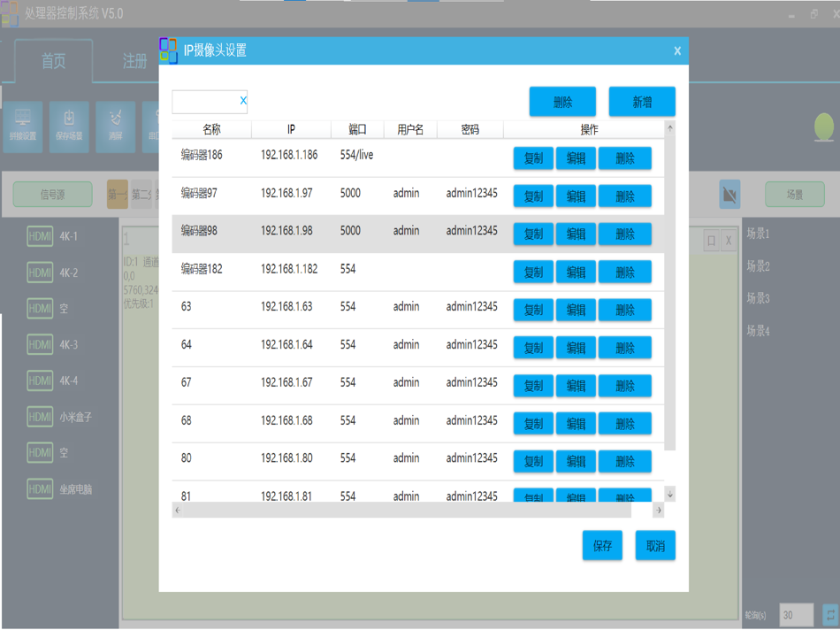Copy the camera 64 row

(533, 348)
